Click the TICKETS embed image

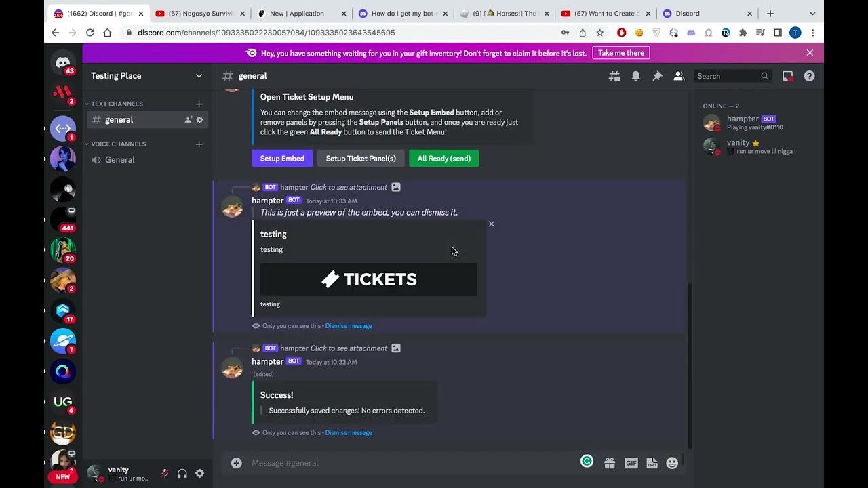pyautogui.click(x=369, y=279)
